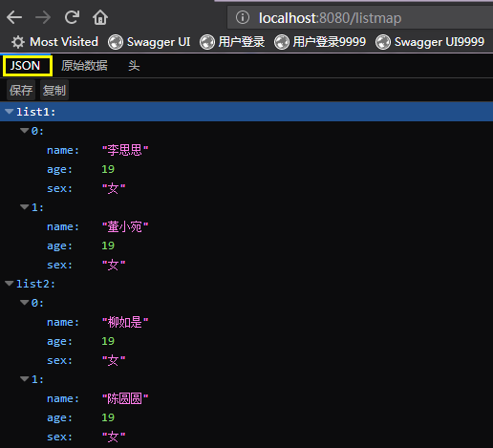
Task: Click the name key in 柳如是's entry
Action: (63, 322)
